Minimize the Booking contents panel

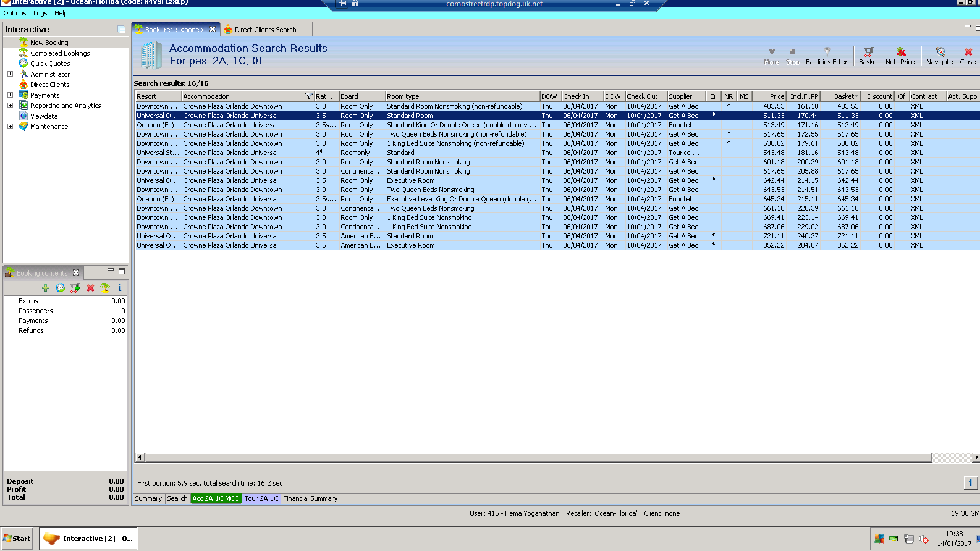(111, 271)
